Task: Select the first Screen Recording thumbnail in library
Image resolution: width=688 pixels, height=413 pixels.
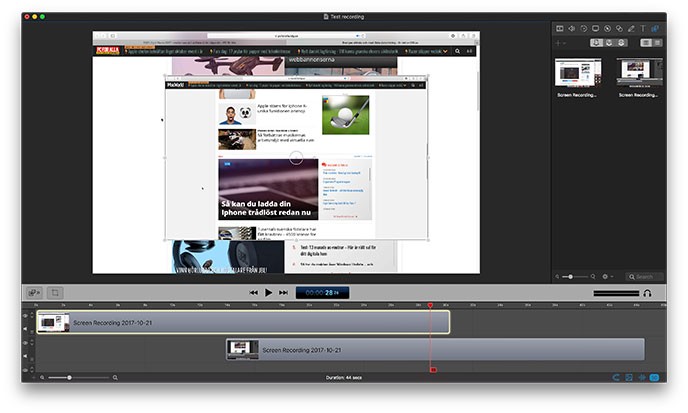Action: click(x=577, y=73)
